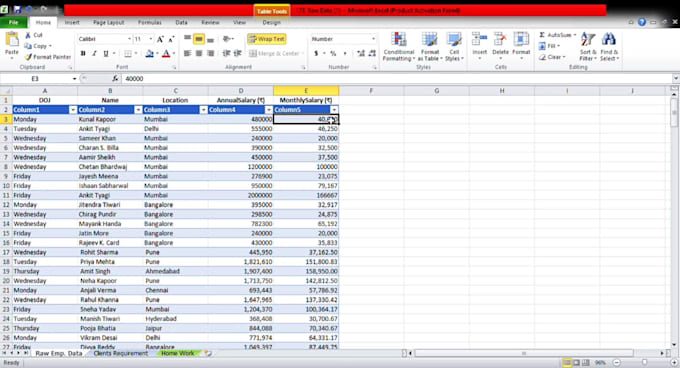The image size is (680, 368).
Task: Open the Borders button
Action: click(x=128, y=53)
